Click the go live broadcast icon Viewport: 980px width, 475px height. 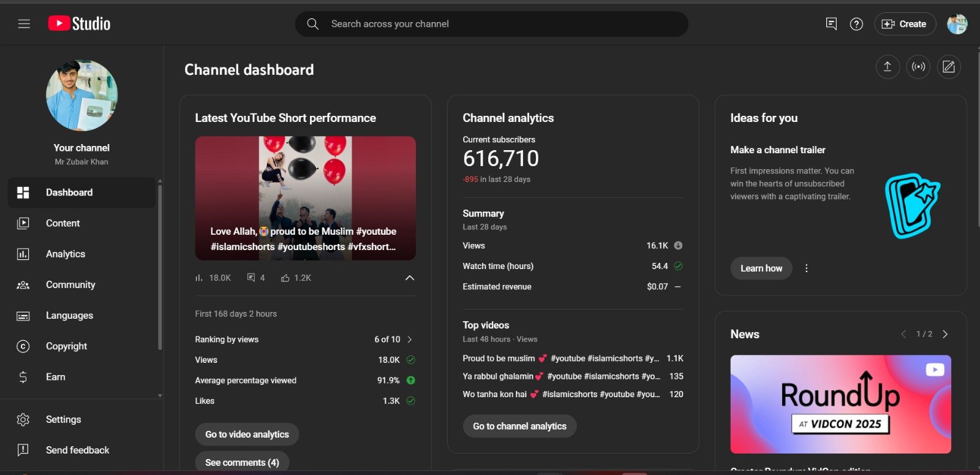click(918, 67)
